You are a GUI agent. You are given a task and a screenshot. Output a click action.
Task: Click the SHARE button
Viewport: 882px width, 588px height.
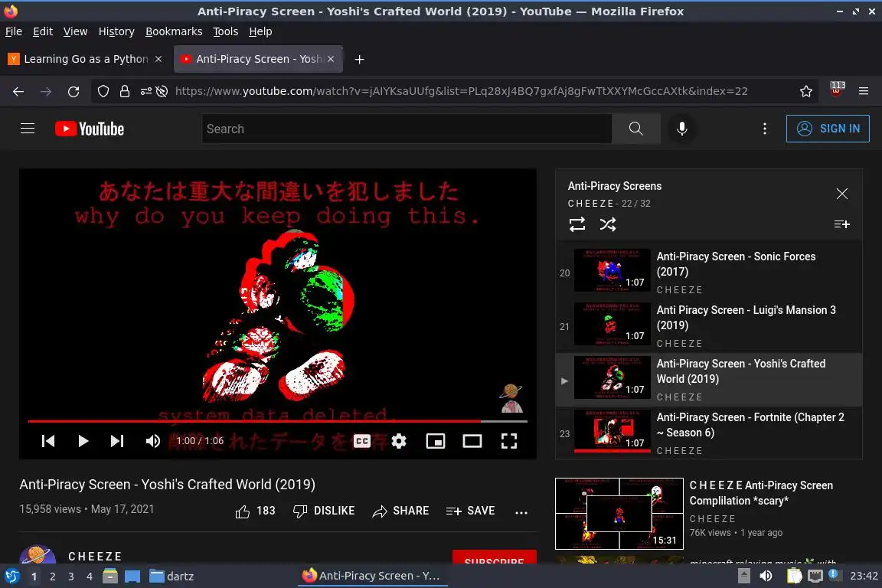coord(400,511)
